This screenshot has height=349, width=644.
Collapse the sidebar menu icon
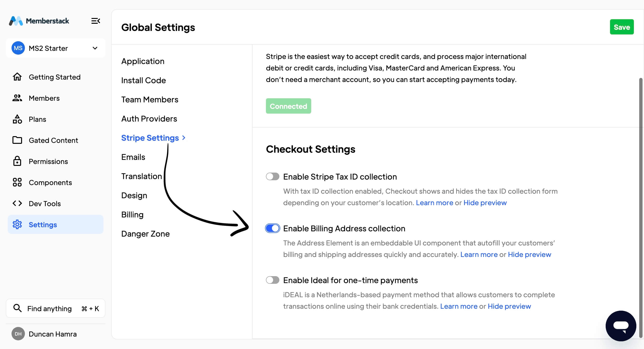coord(96,21)
